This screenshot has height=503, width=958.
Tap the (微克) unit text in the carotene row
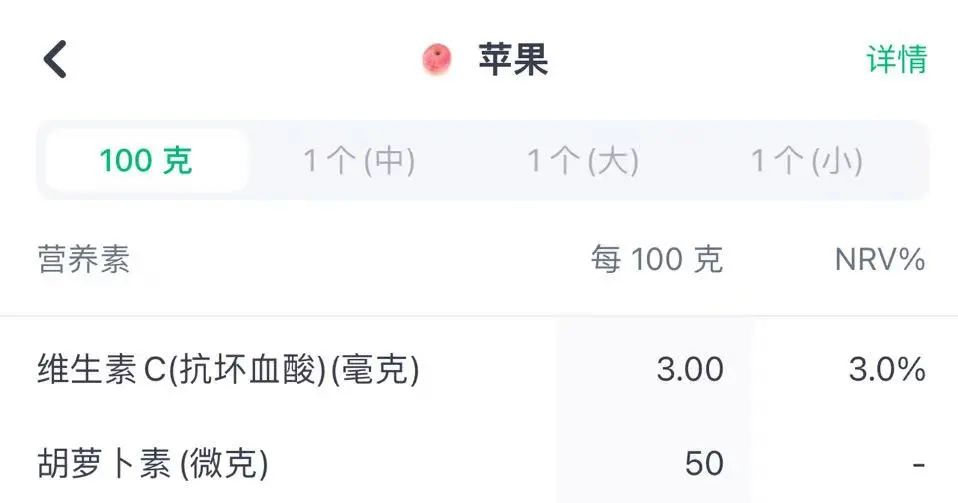[x=224, y=463]
